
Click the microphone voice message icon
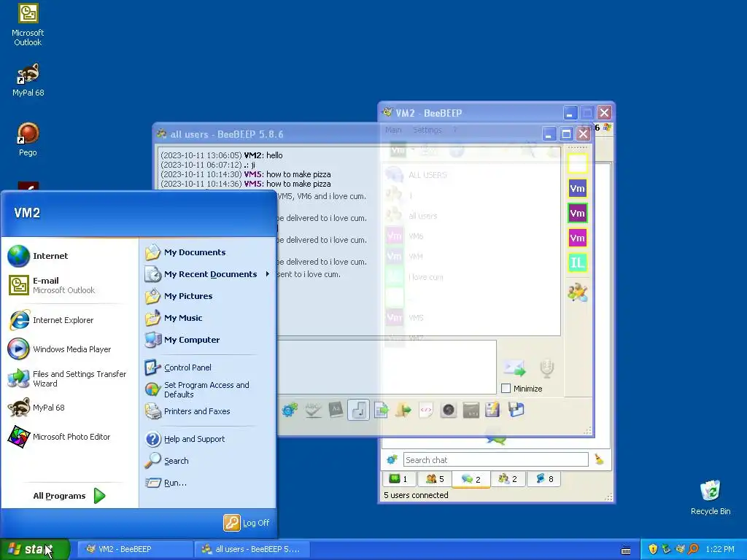point(547,368)
